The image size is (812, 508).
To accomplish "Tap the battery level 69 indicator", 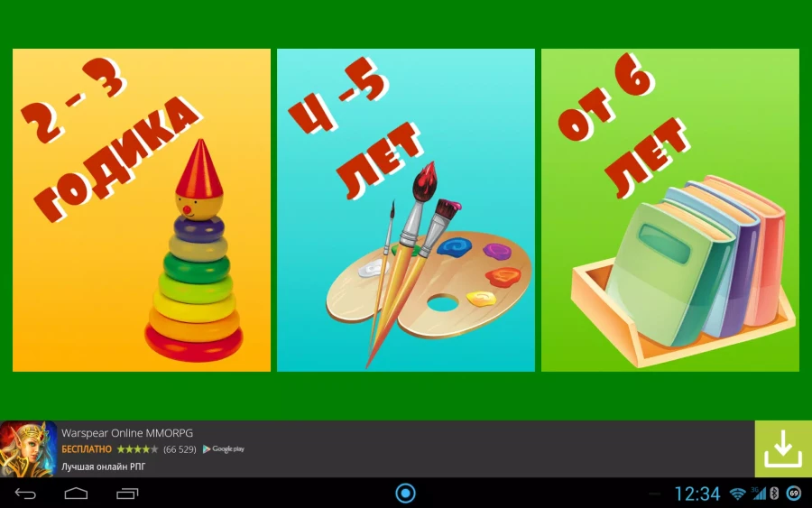I will (793, 494).
